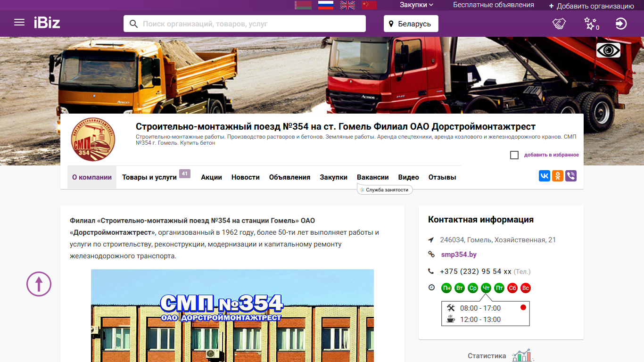Open the VK social page

point(545,176)
